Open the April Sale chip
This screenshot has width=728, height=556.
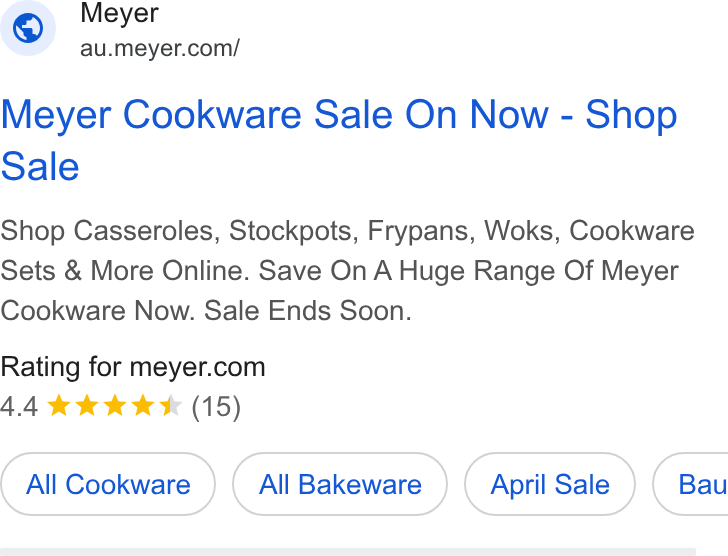click(x=550, y=484)
